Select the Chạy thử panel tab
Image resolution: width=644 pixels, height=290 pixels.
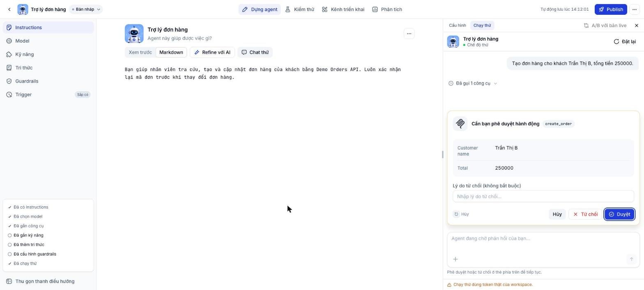pos(482,25)
